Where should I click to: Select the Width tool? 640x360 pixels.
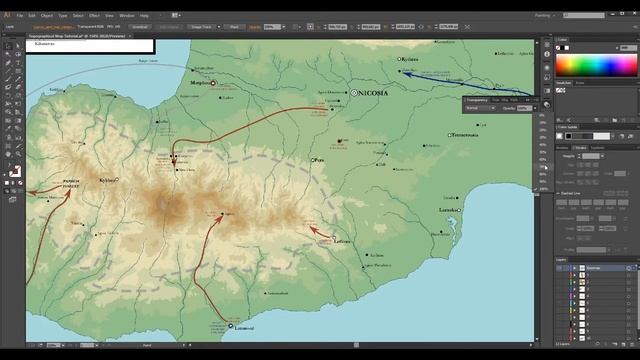[8, 103]
